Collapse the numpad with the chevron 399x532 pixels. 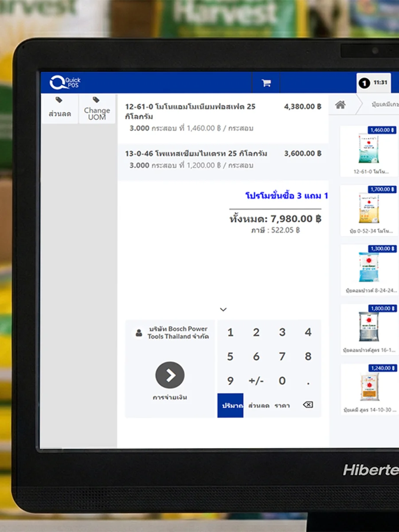click(223, 309)
